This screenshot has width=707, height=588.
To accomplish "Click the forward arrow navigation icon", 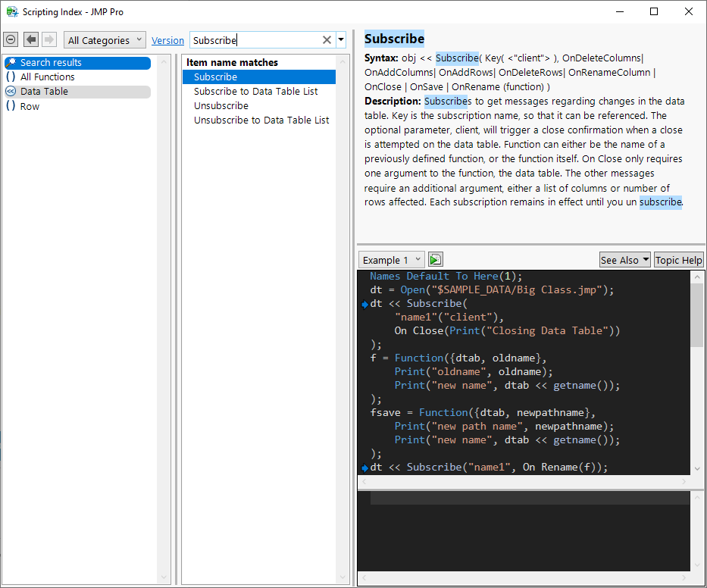I will pos(49,40).
